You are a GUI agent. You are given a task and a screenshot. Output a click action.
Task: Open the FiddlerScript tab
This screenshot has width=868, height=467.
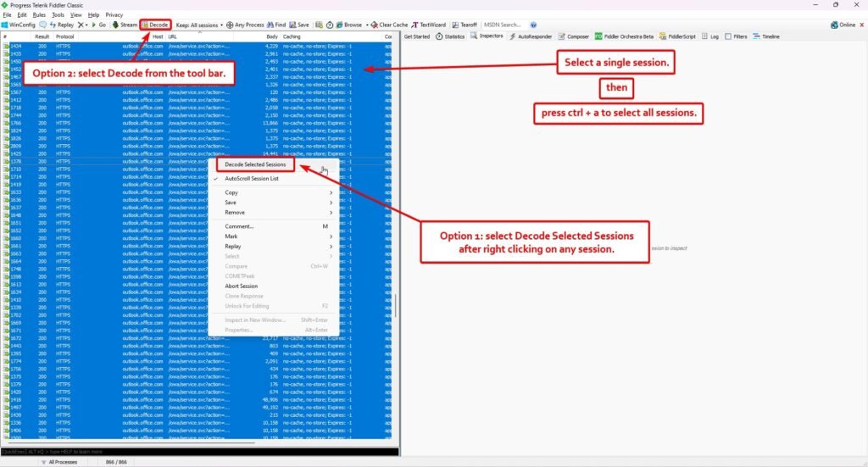(677, 36)
